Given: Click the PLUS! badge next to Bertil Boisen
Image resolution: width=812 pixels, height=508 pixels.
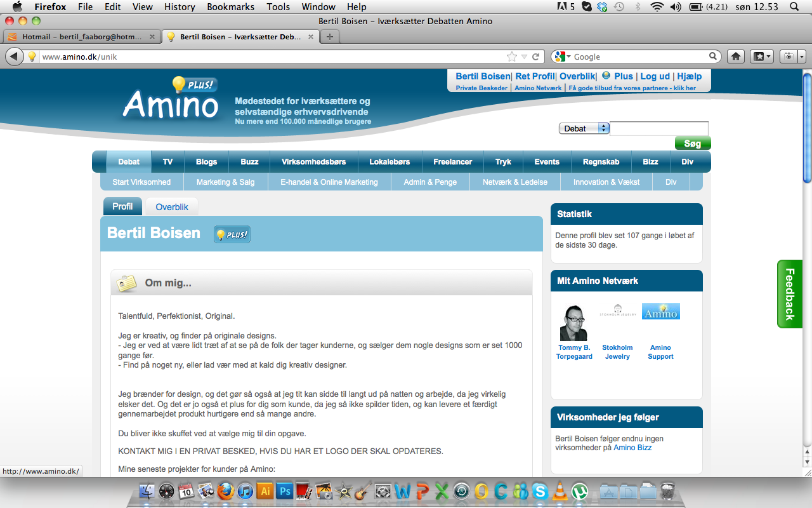Looking at the screenshot, I should tap(232, 234).
